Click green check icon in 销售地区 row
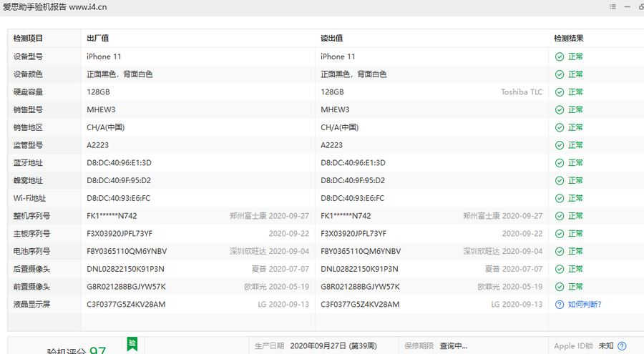 tap(560, 127)
